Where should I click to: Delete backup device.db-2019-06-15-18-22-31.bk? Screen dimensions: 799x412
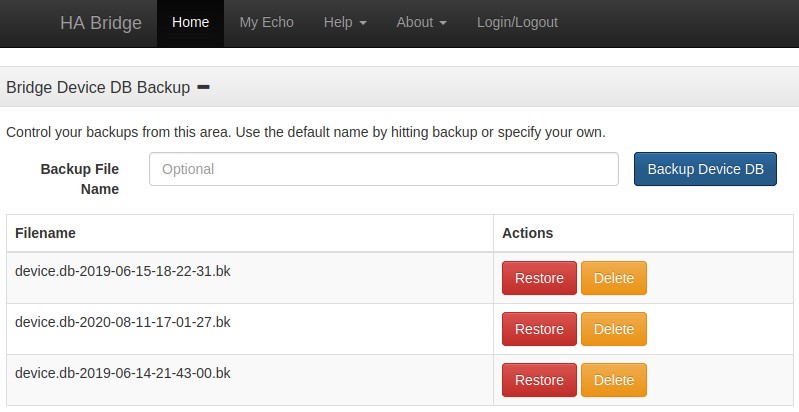613,278
